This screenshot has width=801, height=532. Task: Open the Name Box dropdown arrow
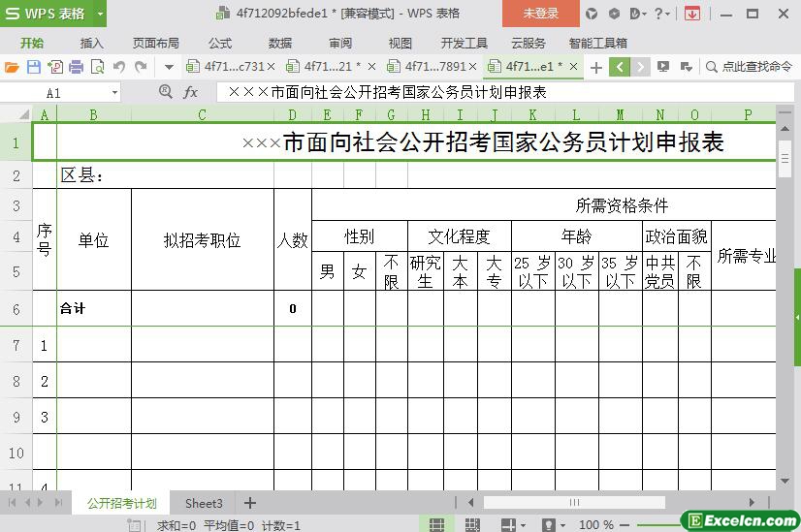[115, 93]
